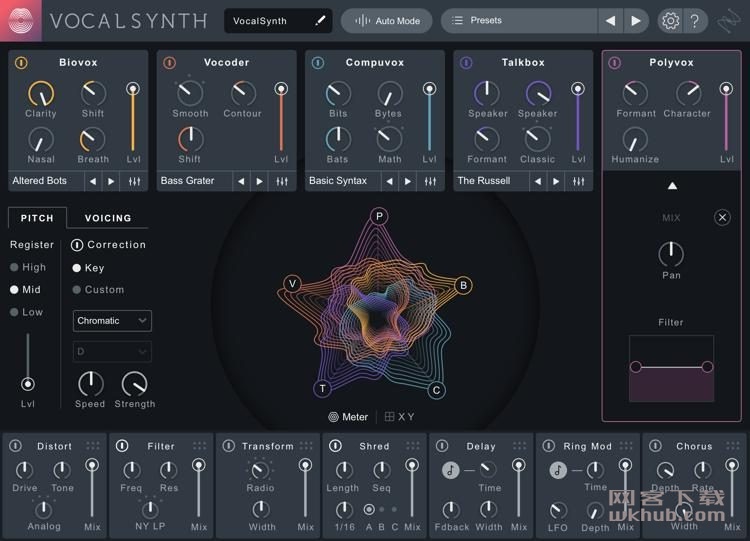Select previous Compuvox preset from Basic Syntax

tap(389, 181)
